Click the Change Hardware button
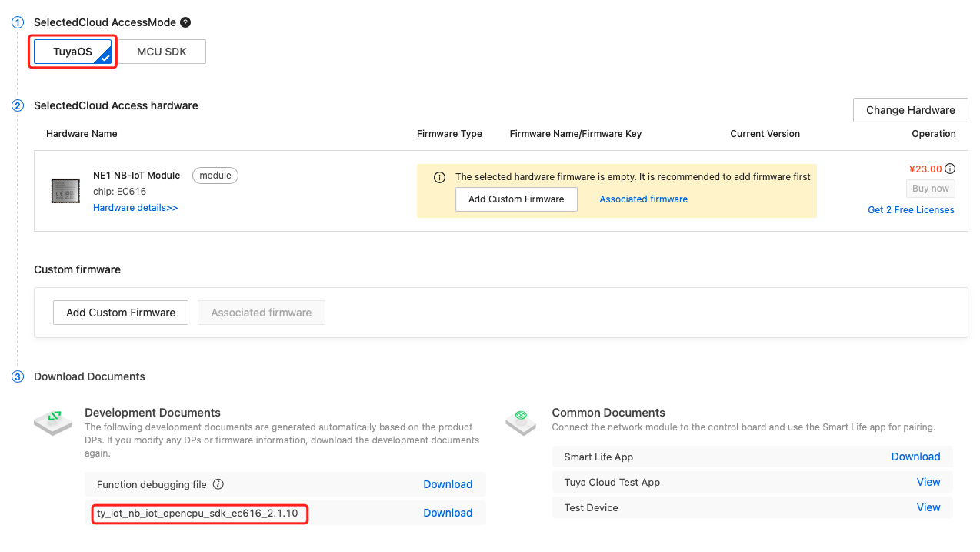 [x=911, y=110]
